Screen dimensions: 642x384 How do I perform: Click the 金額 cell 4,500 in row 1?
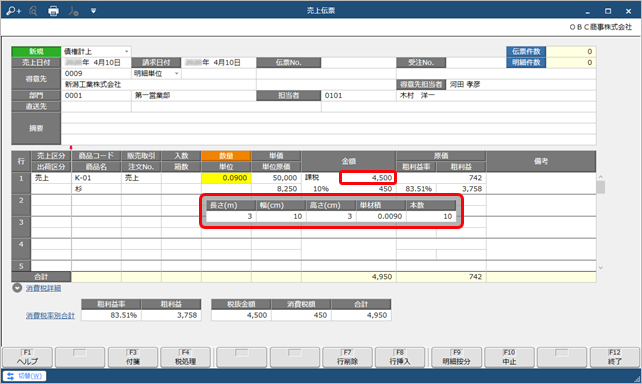pos(368,178)
